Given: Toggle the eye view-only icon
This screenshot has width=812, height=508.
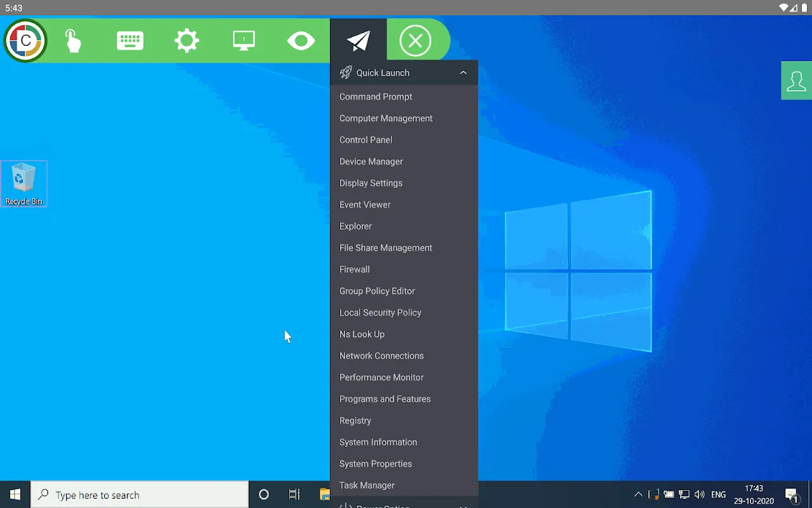Looking at the screenshot, I should point(301,41).
